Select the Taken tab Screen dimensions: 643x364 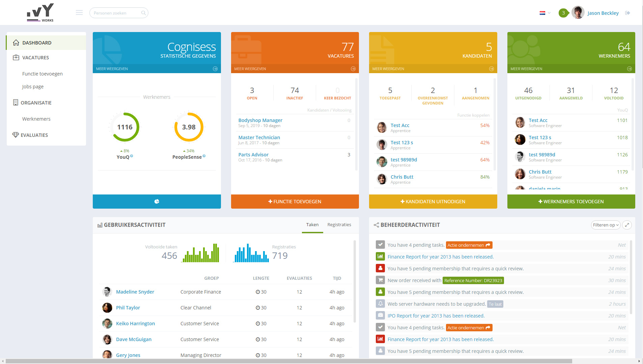[x=312, y=224]
